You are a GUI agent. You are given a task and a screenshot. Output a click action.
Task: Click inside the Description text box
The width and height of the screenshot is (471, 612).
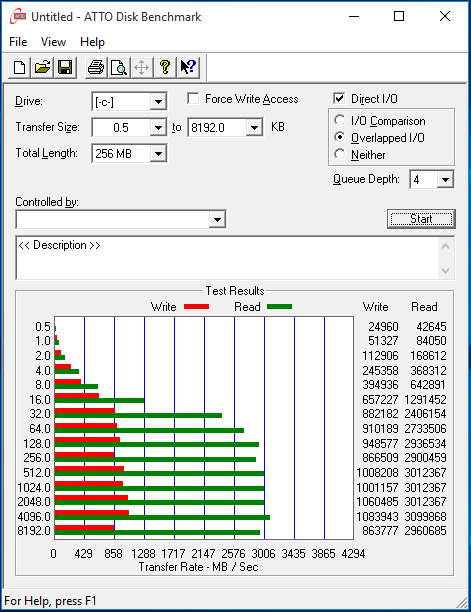(x=228, y=258)
